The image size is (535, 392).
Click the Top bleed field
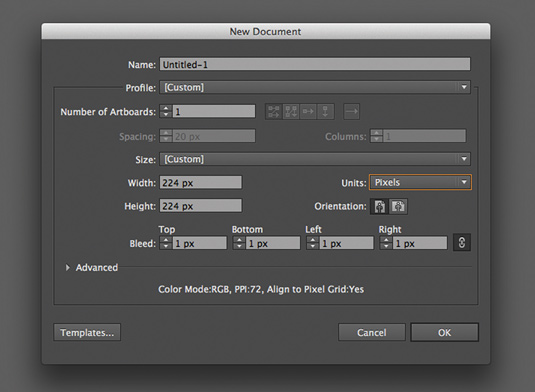(200, 243)
